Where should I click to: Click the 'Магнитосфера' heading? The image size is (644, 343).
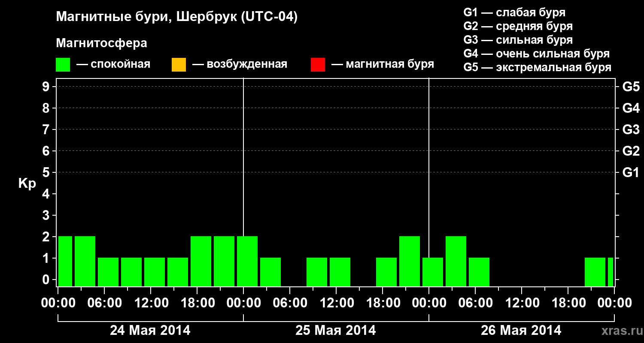click(102, 43)
